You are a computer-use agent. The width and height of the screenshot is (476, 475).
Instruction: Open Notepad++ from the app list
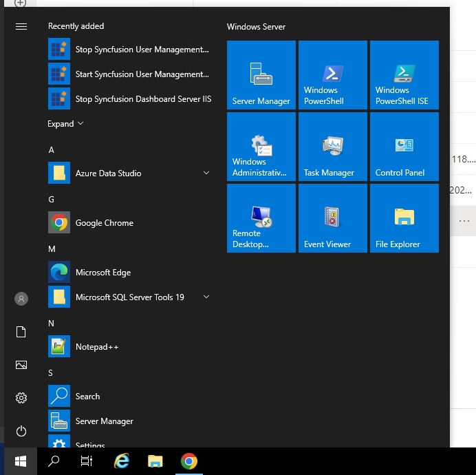point(96,347)
